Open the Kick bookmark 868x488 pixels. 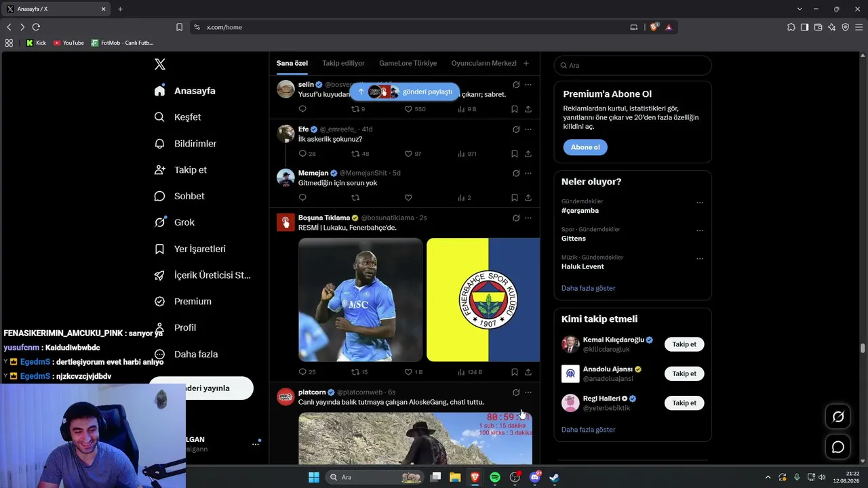36,43
